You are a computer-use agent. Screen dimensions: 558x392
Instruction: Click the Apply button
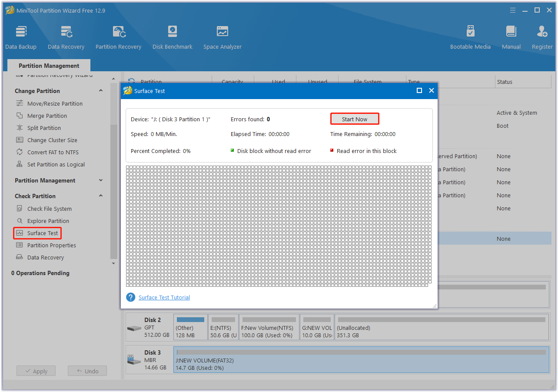36,371
